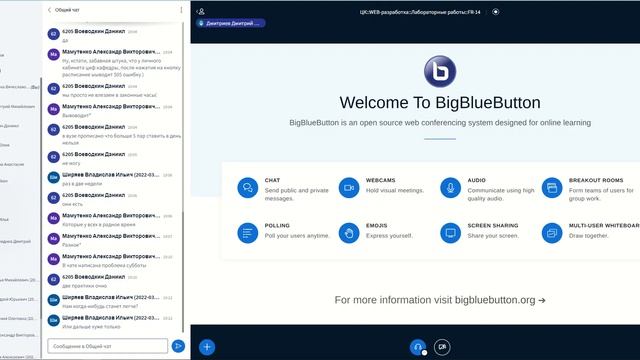This screenshot has width=640, height=360.
Task: Click the Welcome To BigBlueButton heading
Action: [440, 102]
